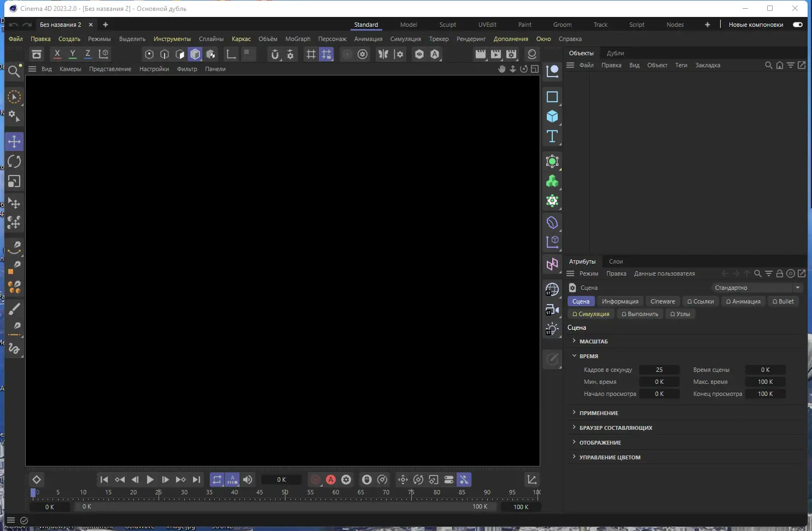812x531 pixels.
Task: Select the Rotate tool
Action: (14, 161)
